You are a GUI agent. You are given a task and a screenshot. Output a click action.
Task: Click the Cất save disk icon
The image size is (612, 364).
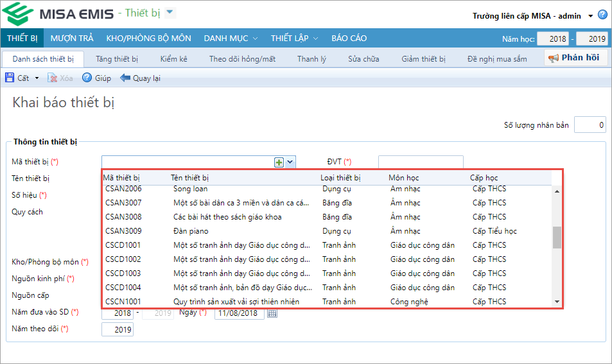coord(10,78)
